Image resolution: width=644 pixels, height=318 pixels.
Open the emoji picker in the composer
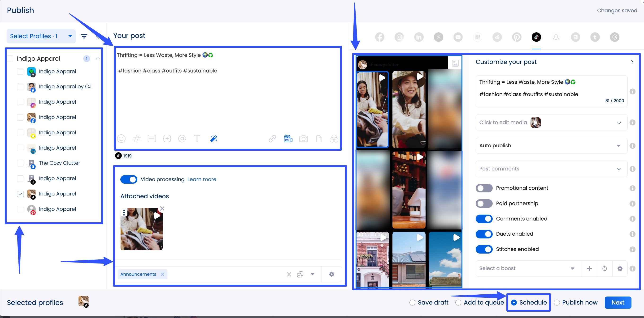point(121,139)
